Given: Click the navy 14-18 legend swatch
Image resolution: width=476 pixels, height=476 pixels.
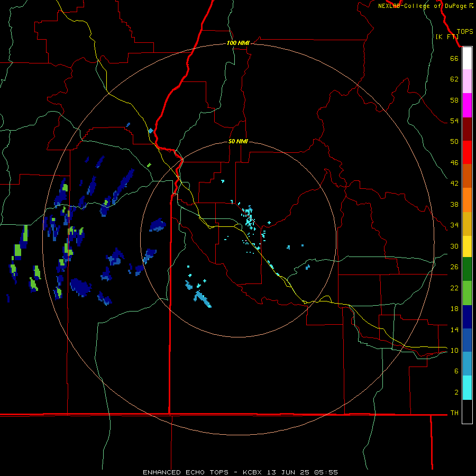Looking at the screenshot, I should [x=467, y=317].
